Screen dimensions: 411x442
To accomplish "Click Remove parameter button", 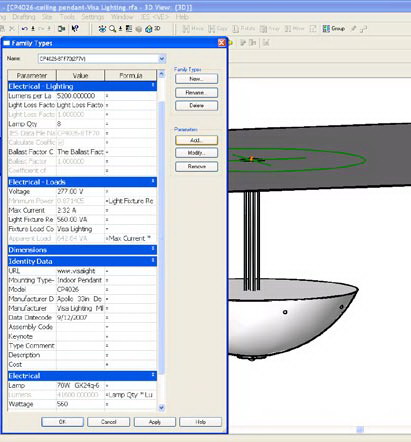I will pyautogui.click(x=196, y=166).
